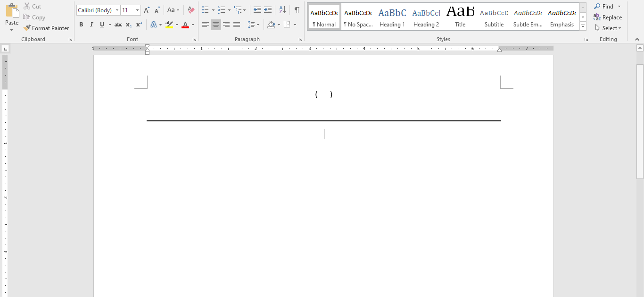644x297 pixels.
Task: Toggle Italic formatting
Action: [x=91, y=25]
